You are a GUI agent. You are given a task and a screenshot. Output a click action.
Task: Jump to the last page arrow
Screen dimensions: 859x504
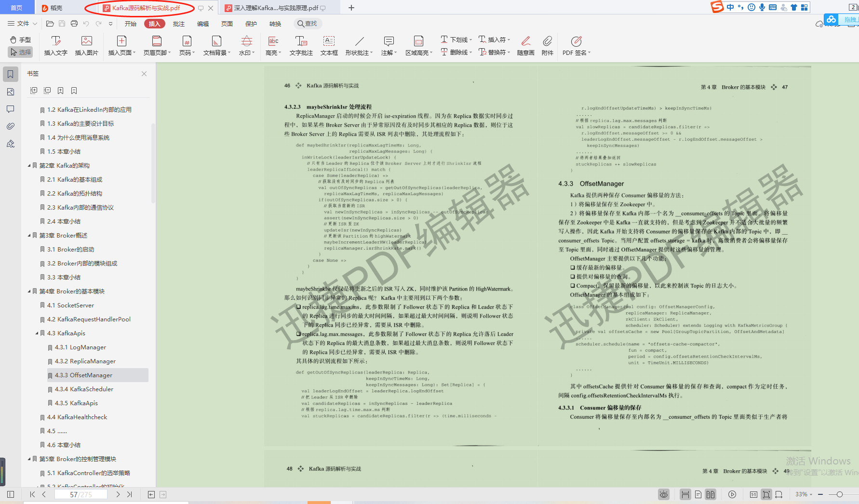[x=130, y=494]
